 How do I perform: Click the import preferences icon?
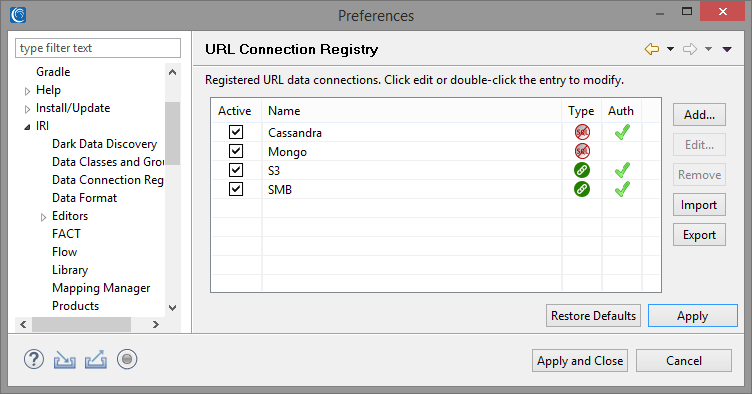click(x=64, y=359)
